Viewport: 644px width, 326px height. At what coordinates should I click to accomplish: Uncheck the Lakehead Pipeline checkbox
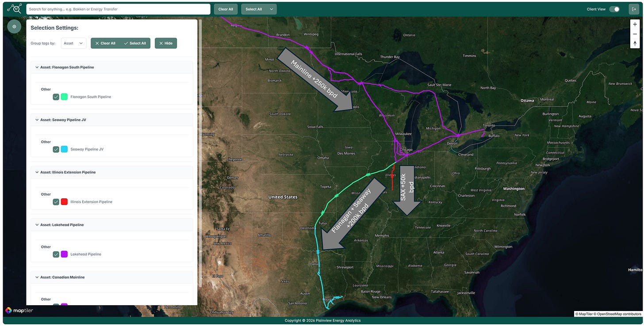56,254
